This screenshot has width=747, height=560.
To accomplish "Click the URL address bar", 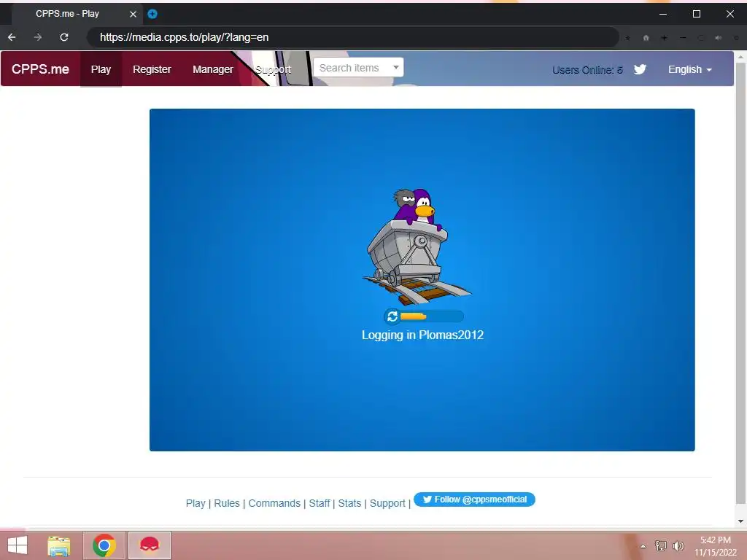I will pos(352,37).
